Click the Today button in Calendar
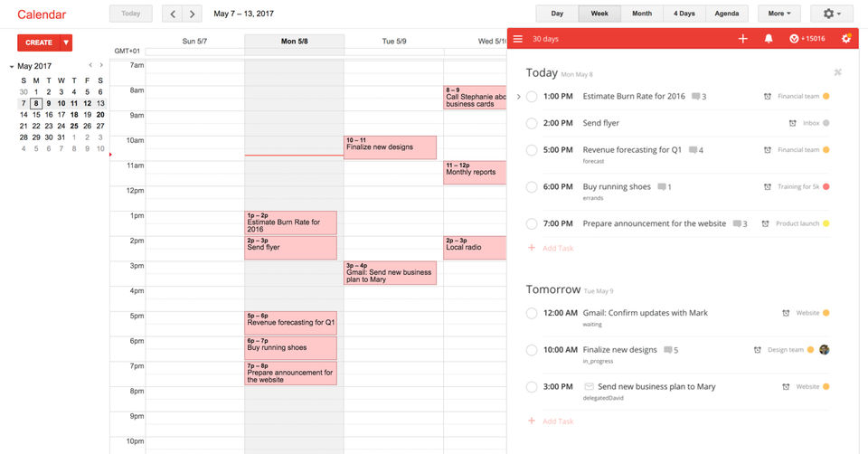The image size is (868, 454). click(x=130, y=14)
